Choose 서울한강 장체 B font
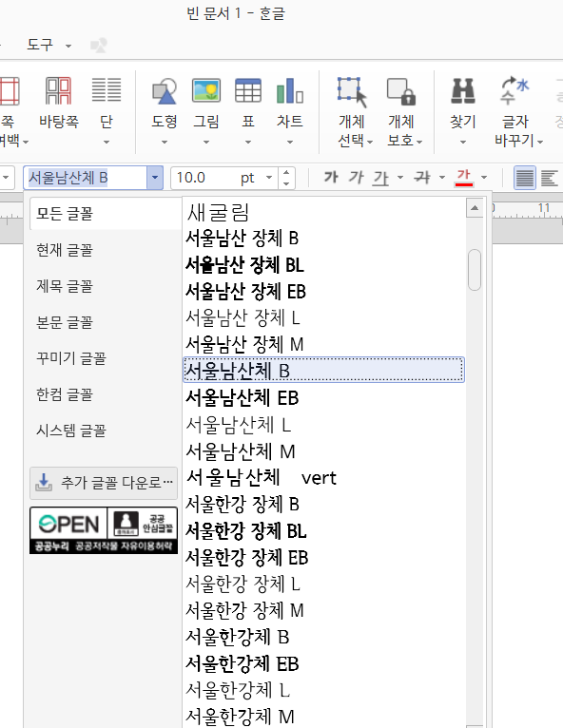 coord(323,504)
